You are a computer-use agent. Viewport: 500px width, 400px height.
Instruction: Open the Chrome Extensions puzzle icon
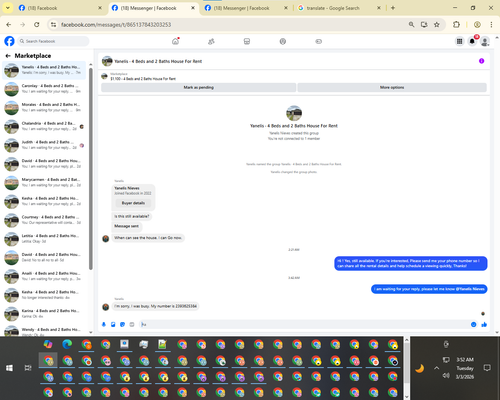[456, 25]
